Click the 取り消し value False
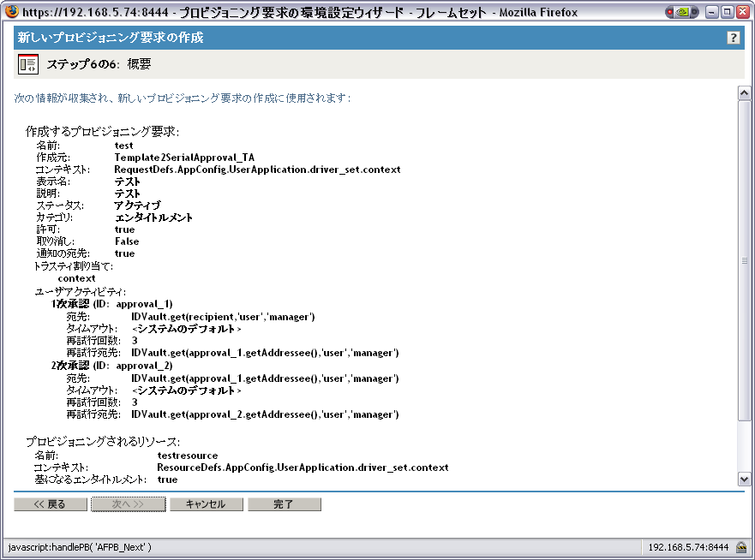The image size is (755, 560). point(127,241)
